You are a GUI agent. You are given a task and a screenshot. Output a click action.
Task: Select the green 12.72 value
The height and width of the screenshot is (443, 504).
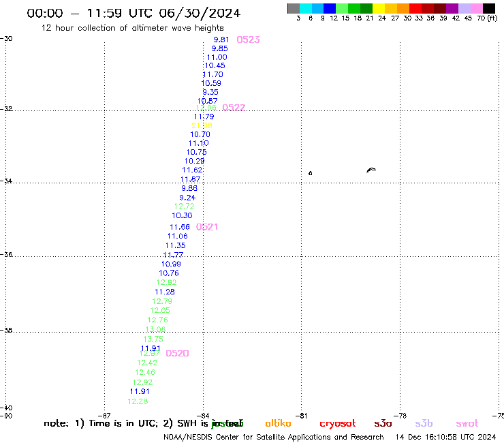[x=184, y=207]
